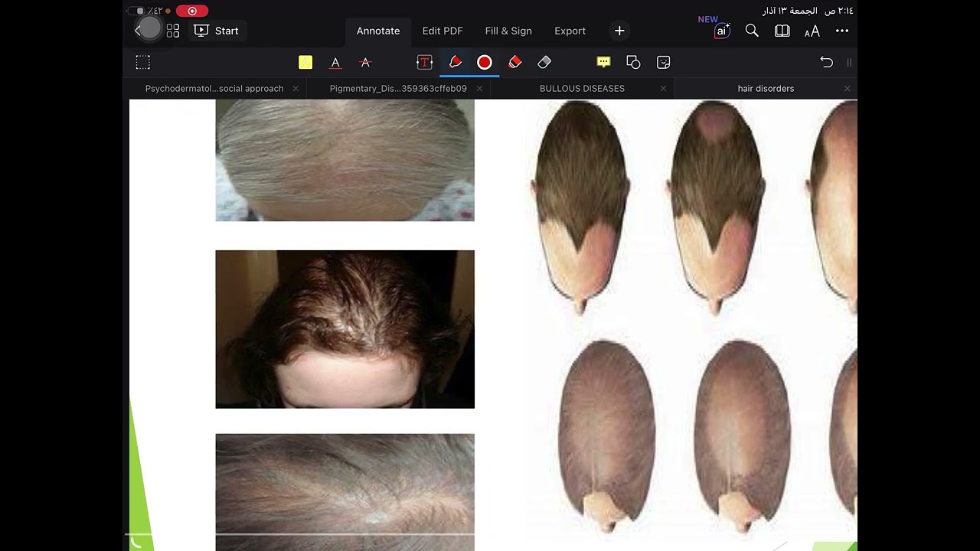The width and height of the screenshot is (980, 551).
Task: Select the yellow highlight tool
Action: click(305, 62)
